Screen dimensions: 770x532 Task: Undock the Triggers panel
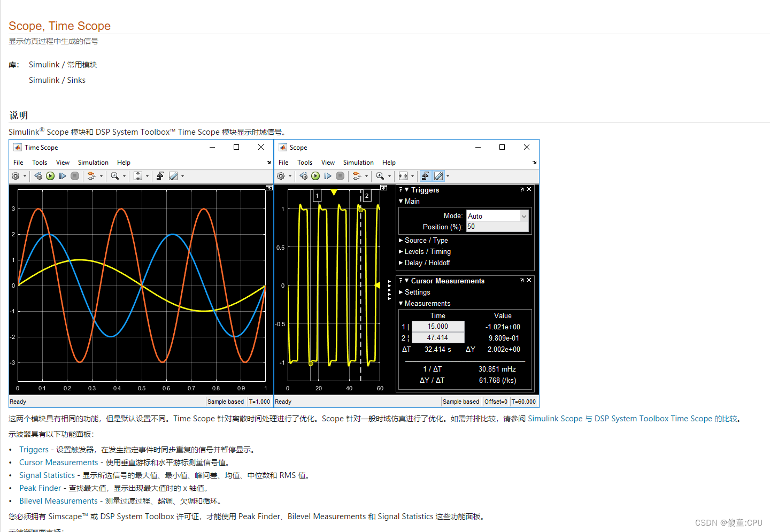pos(522,189)
